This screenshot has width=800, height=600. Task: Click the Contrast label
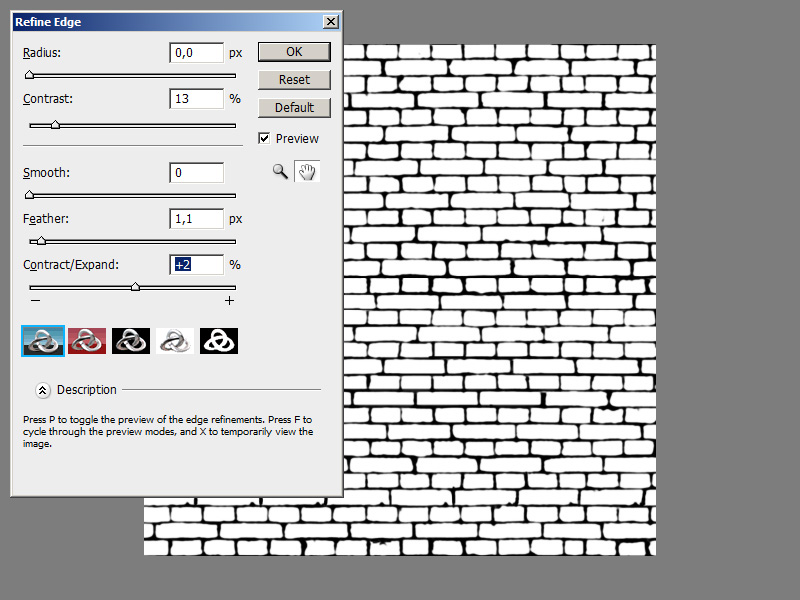click(48, 98)
